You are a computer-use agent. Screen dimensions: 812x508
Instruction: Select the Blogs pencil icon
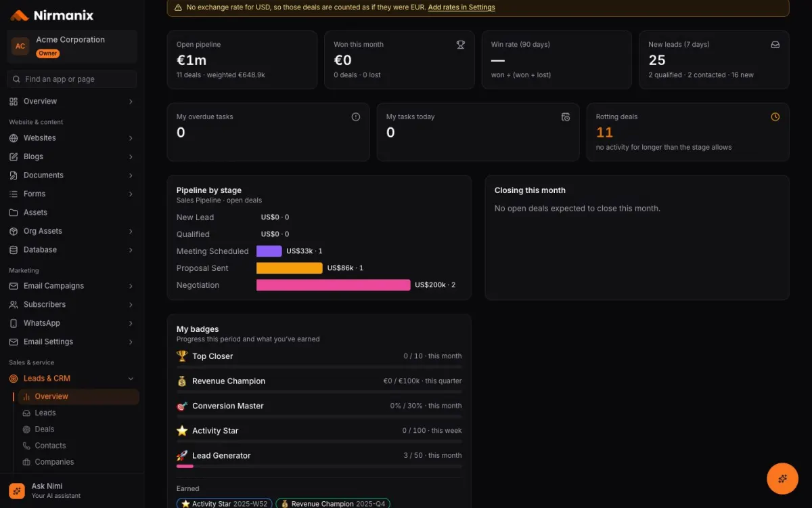click(x=14, y=156)
